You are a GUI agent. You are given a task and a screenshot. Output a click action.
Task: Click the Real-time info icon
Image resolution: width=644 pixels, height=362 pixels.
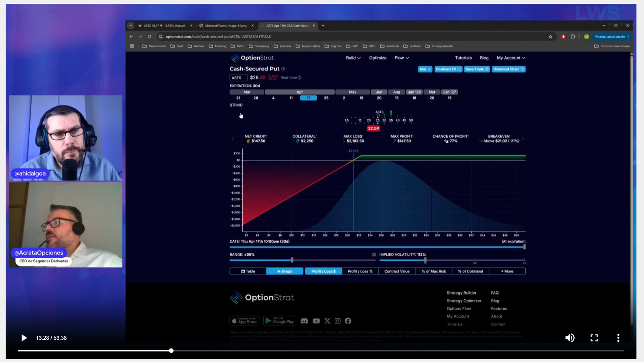300,78
